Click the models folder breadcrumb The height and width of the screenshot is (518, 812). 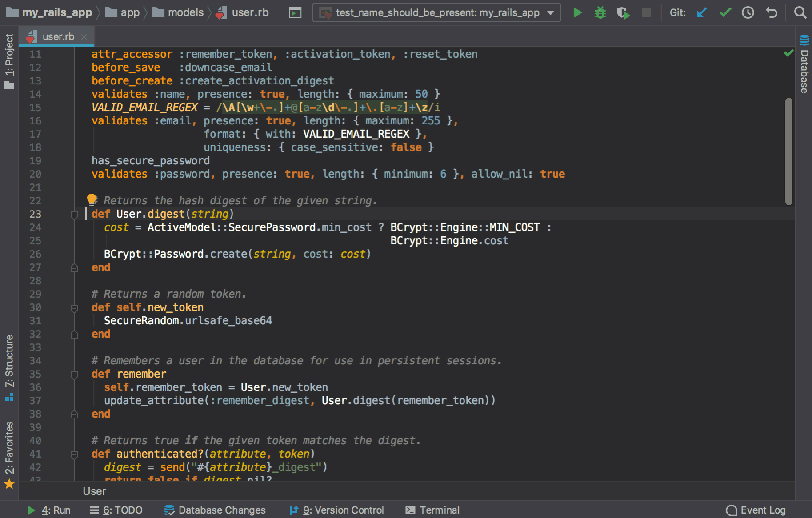coord(178,12)
